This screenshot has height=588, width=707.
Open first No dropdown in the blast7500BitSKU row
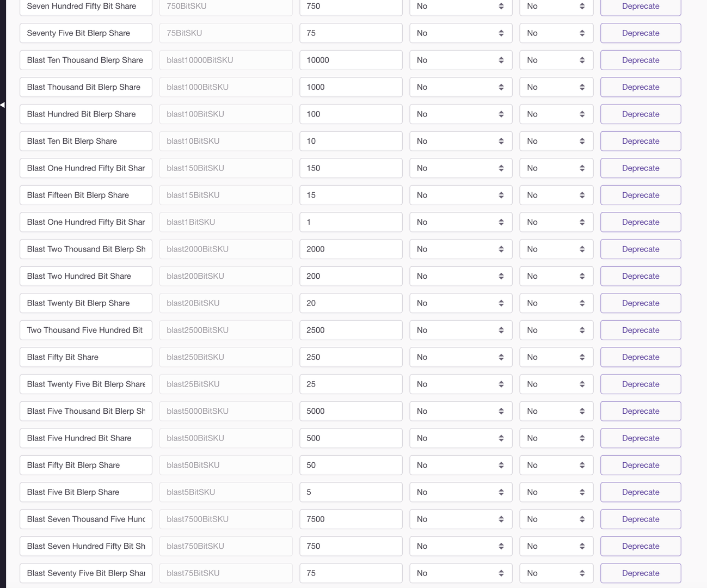pos(460,519)
